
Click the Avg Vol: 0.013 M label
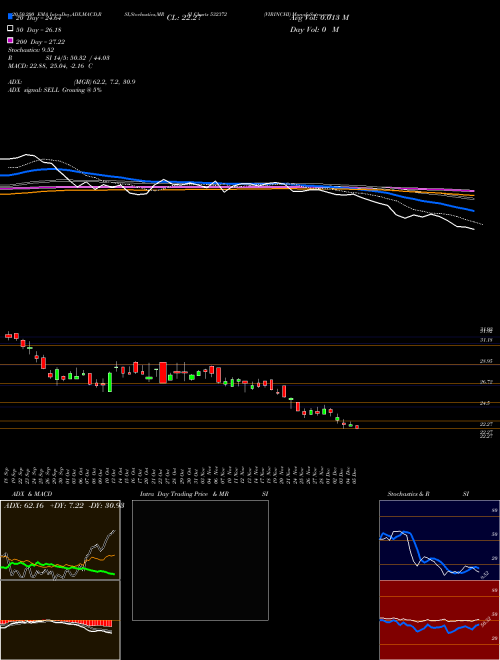coord(319,18)
